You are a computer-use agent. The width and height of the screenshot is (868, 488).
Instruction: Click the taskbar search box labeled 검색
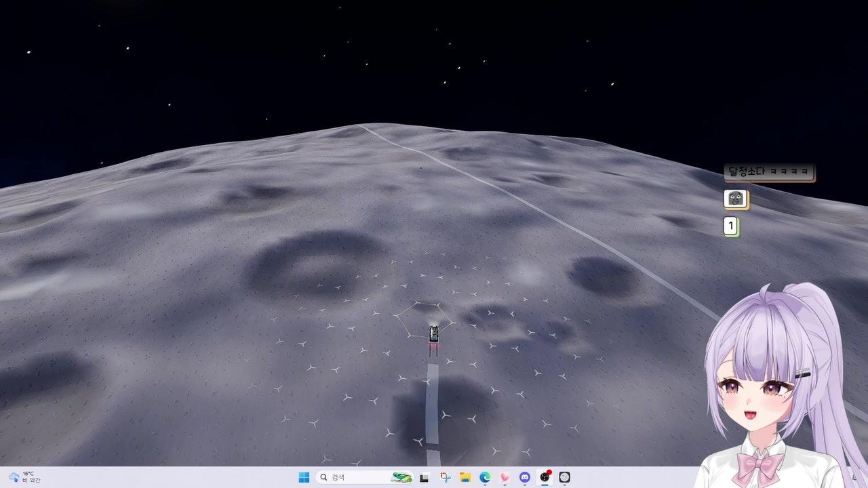click(366, 477)
